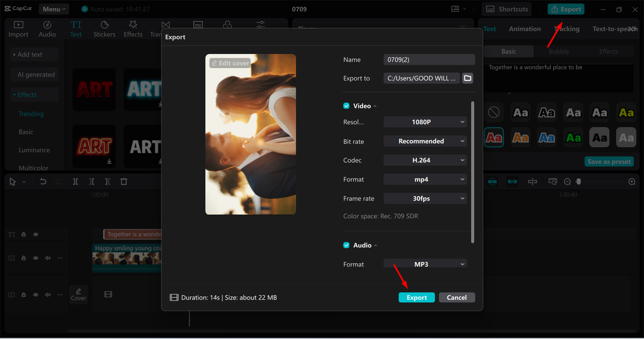The image size is (644, 339).
Task: Switch to the Animation tab
Action: 525,29
